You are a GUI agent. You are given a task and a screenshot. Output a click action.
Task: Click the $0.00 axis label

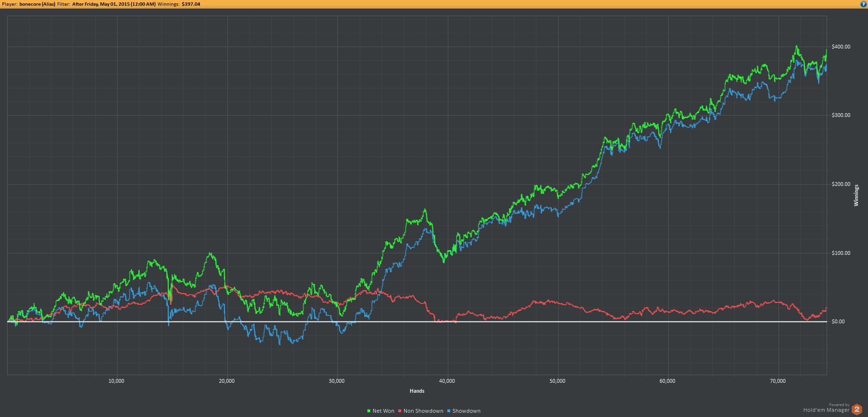coord(838,321)
